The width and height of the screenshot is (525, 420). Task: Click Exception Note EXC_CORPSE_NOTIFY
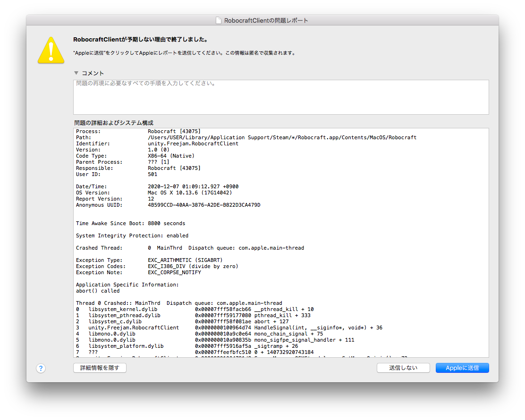(x=139, y=272)
